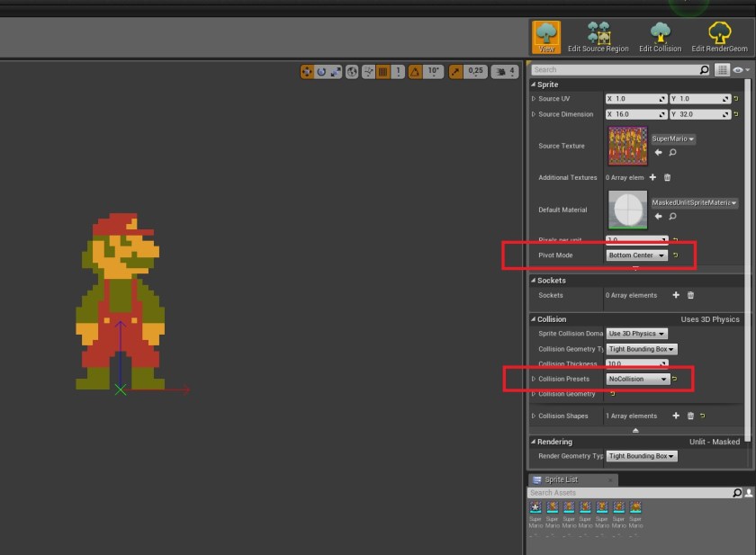756x555 pixels.
Task: Open the Collision Presets NoCollision dropdown
Action: point(638,379)
